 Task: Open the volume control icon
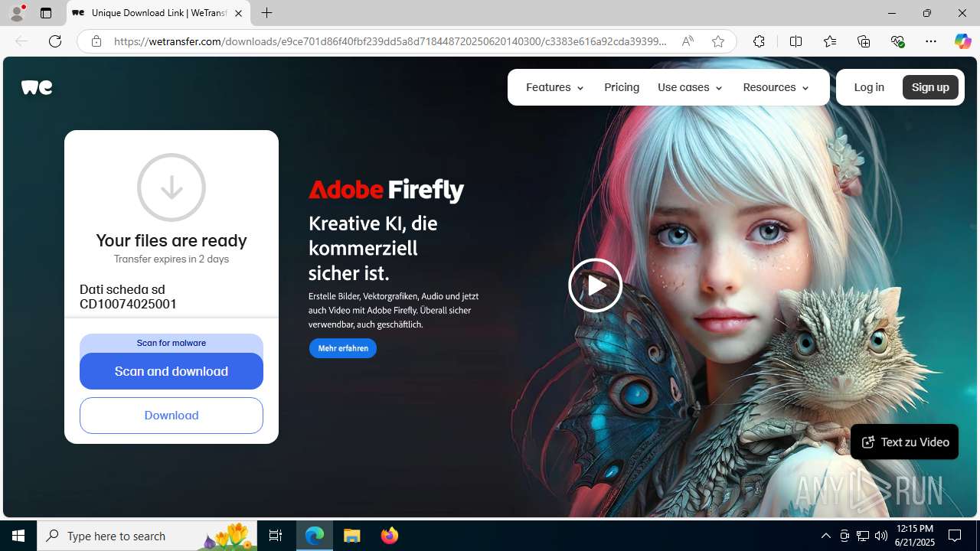click(x=881, y=536)
